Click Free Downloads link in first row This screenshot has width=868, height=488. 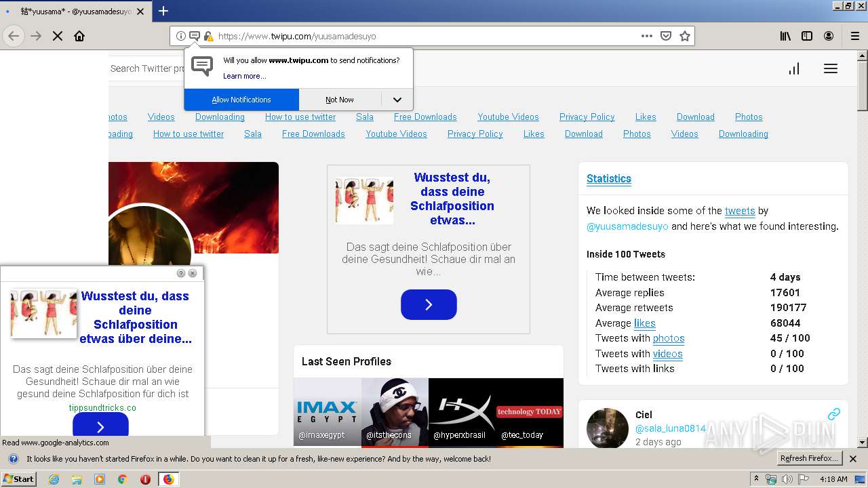(x=425, y=117)
